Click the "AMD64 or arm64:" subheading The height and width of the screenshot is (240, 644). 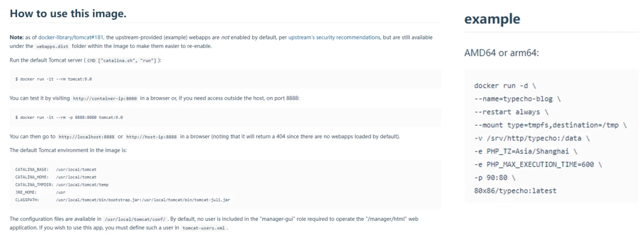click(501, 52)
